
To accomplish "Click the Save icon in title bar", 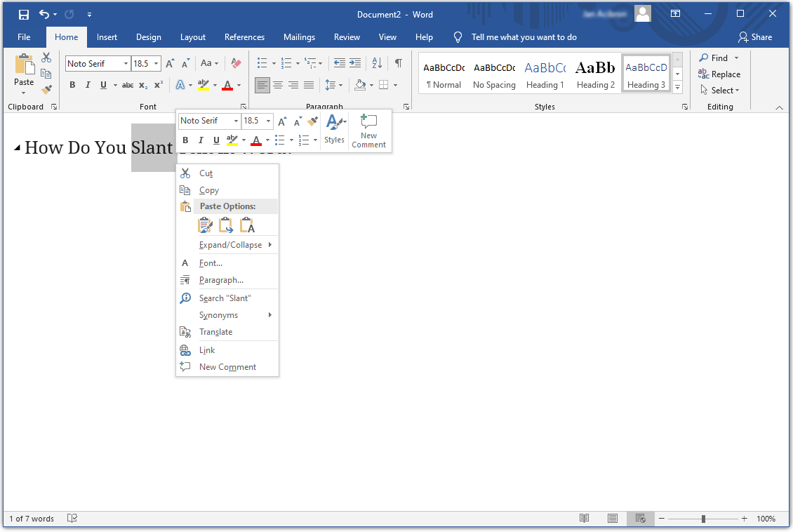I will click(24, 14).
